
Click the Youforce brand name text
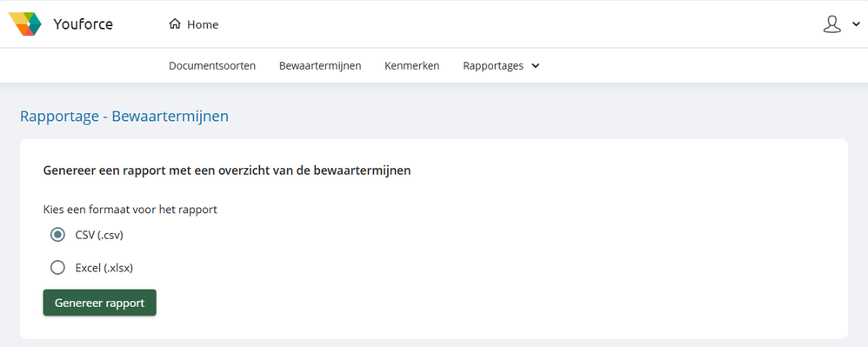click(83, 24)
